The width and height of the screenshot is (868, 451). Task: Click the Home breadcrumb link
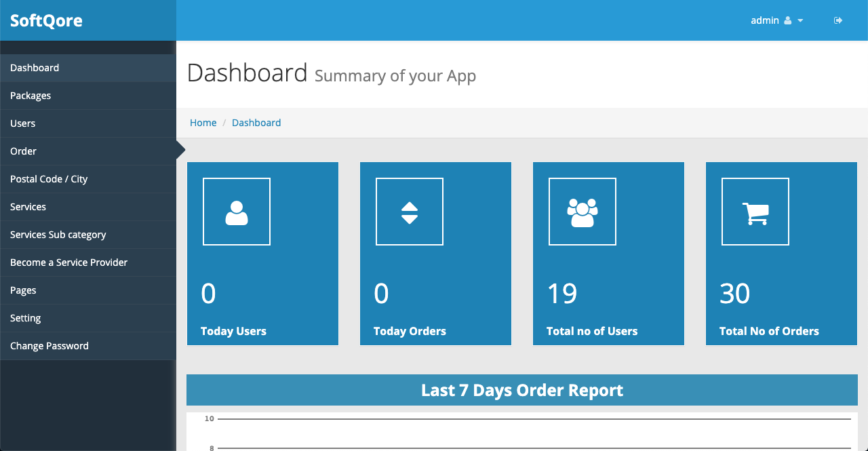tap(203, 123)
